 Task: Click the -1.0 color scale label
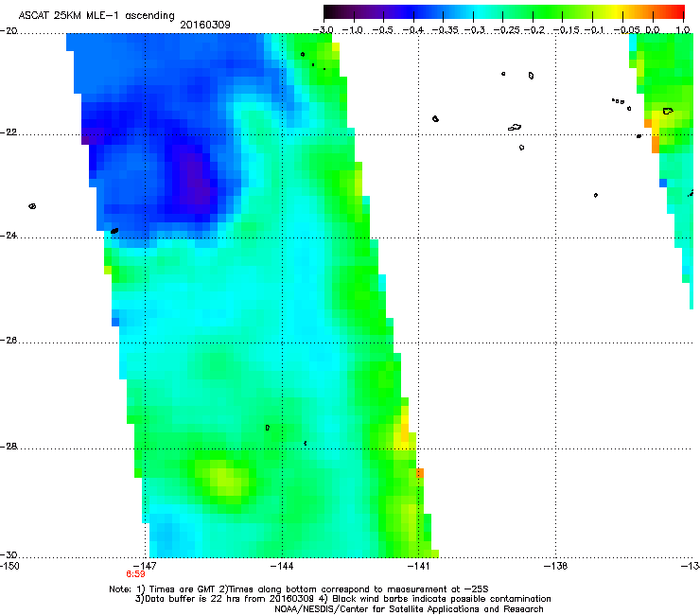(x=353, y=30)
